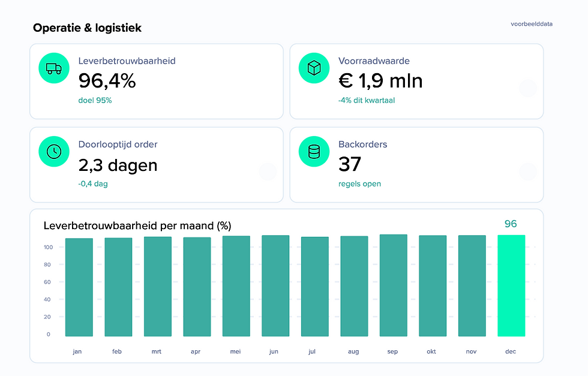The image size is (588, 376).
Task: Click 'Leverbetrouwbaarheid per maand (%)' chart title
Action: 137,225
